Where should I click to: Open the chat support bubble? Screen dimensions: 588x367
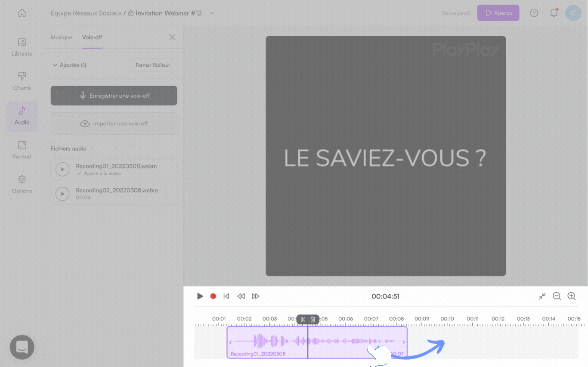[x=22, y=347]
